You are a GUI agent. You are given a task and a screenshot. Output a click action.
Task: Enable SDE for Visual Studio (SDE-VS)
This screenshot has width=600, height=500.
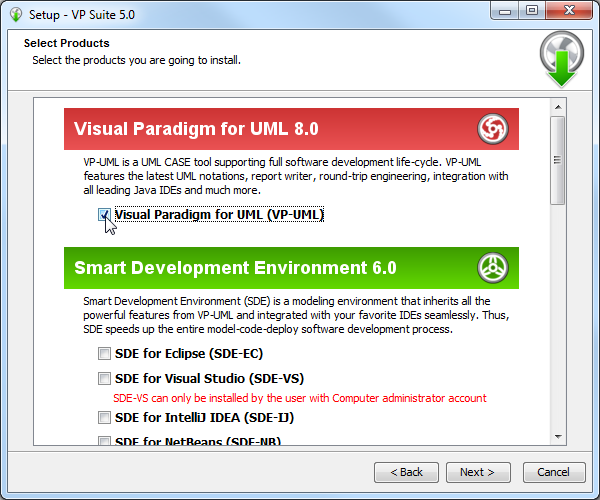(x=104, y=378)
